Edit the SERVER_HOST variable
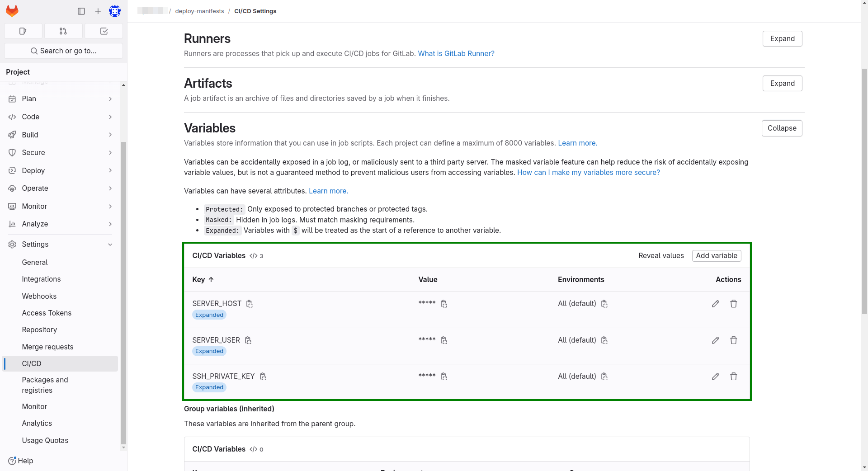 715,304
